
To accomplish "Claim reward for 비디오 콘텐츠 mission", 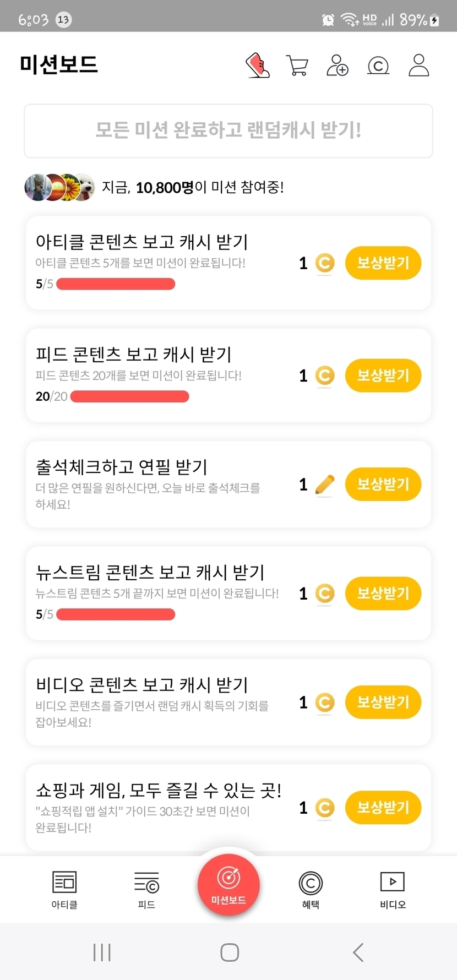I will [383, 702].
